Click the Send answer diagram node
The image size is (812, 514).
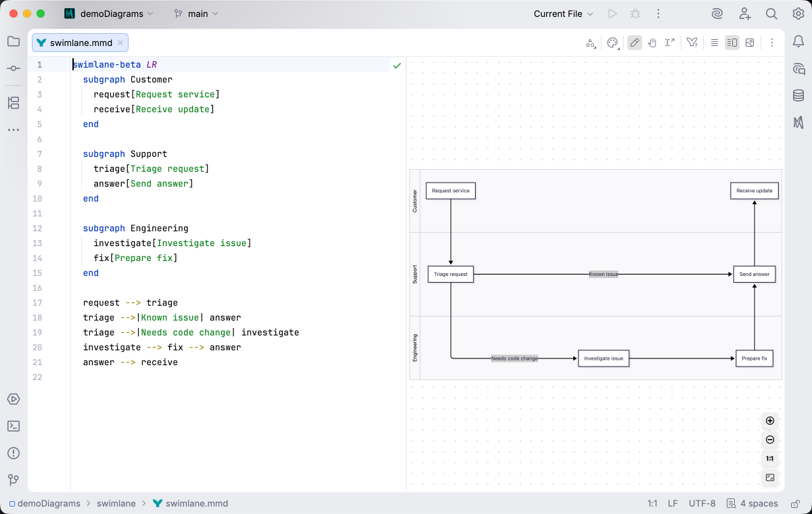754,274
